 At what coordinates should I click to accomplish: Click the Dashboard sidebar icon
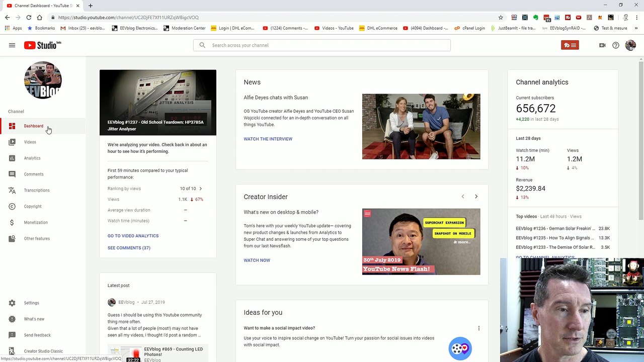pyautogui.click(x=12, y=126)
